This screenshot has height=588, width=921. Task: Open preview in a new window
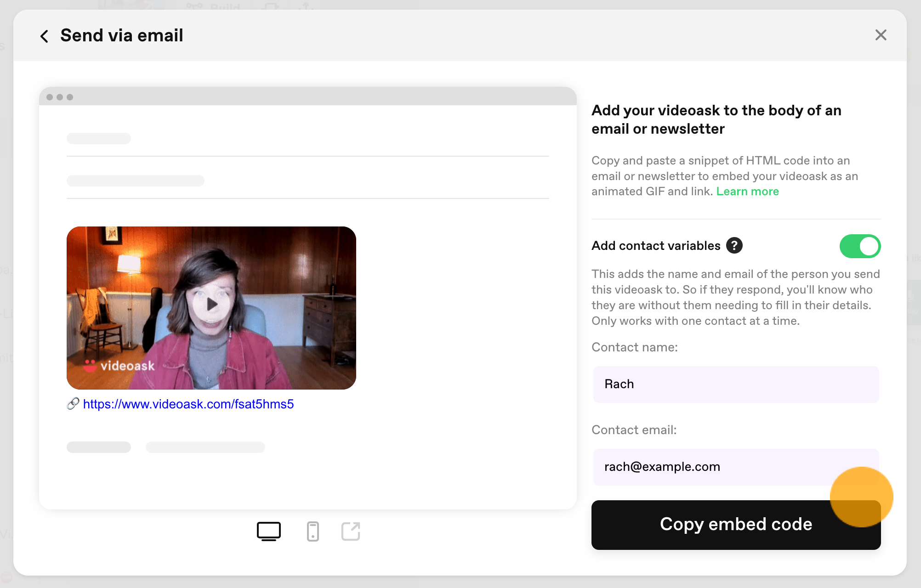click(x=351, y=531)
